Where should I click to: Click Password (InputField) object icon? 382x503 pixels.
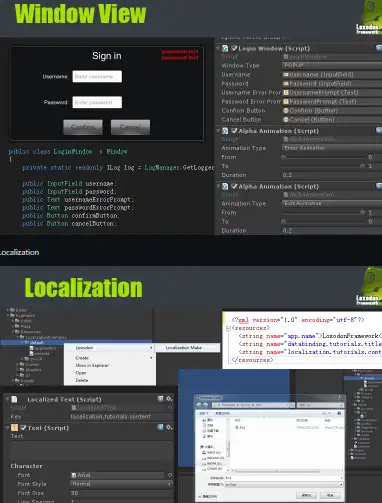click(286, 84)
